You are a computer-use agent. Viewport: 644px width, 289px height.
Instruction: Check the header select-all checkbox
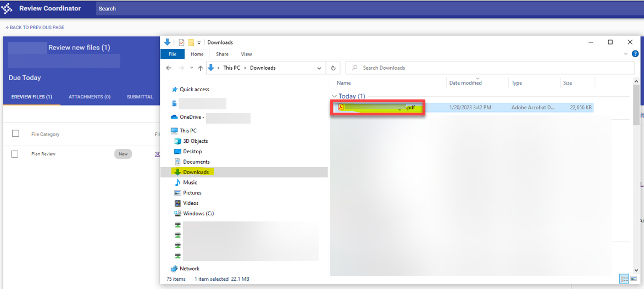point(15,134)
